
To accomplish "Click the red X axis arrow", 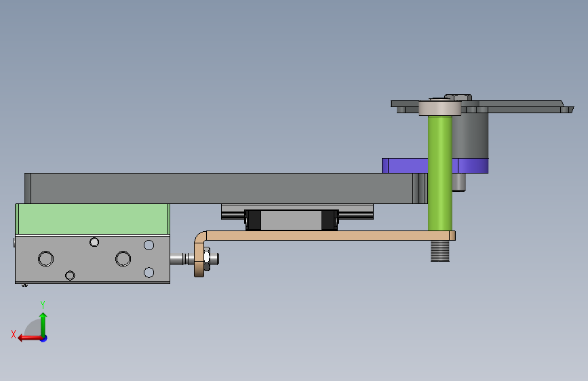I will 29,338.
